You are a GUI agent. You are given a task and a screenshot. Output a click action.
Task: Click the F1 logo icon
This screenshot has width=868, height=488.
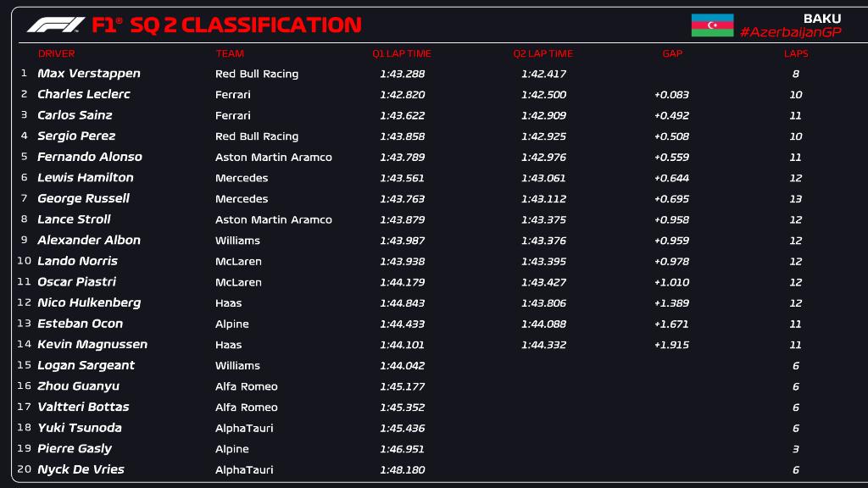coord(55,25)
